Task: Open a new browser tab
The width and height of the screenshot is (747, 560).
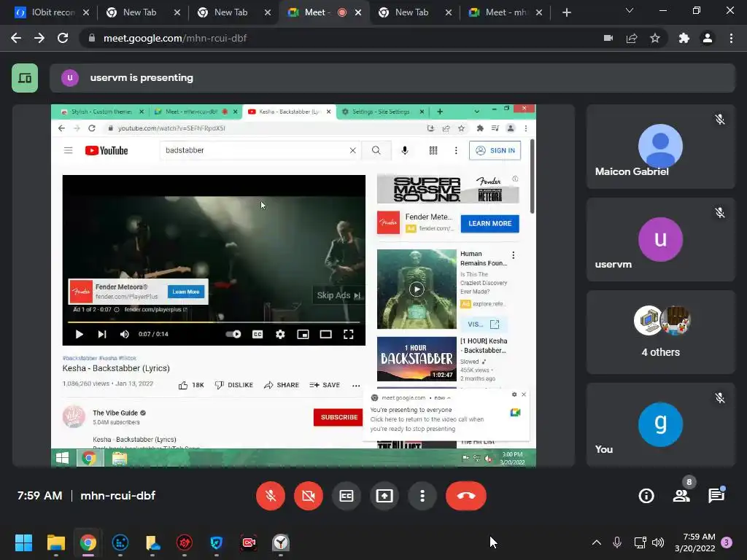Action: point(566,12)
